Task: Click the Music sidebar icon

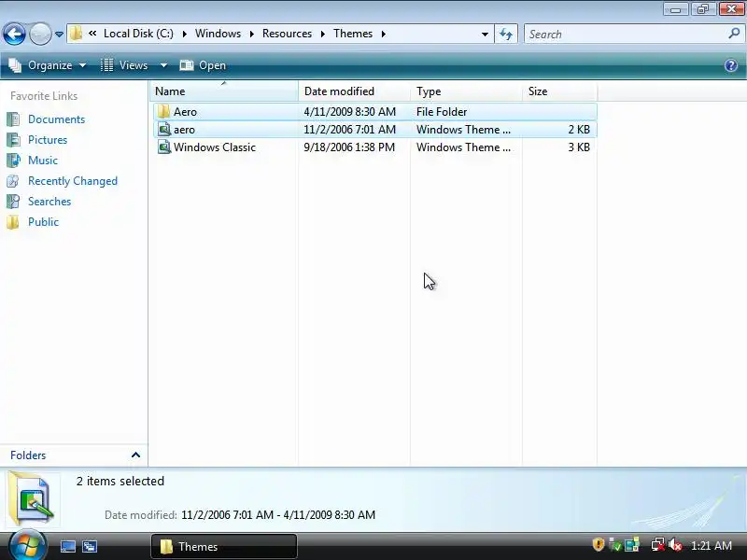Action: 13,160
